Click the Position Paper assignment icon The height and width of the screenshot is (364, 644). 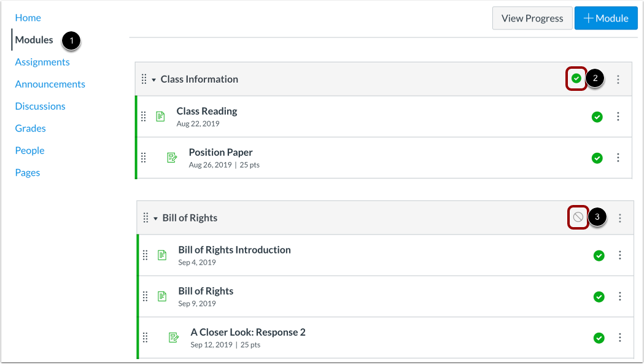coord(172,157)
